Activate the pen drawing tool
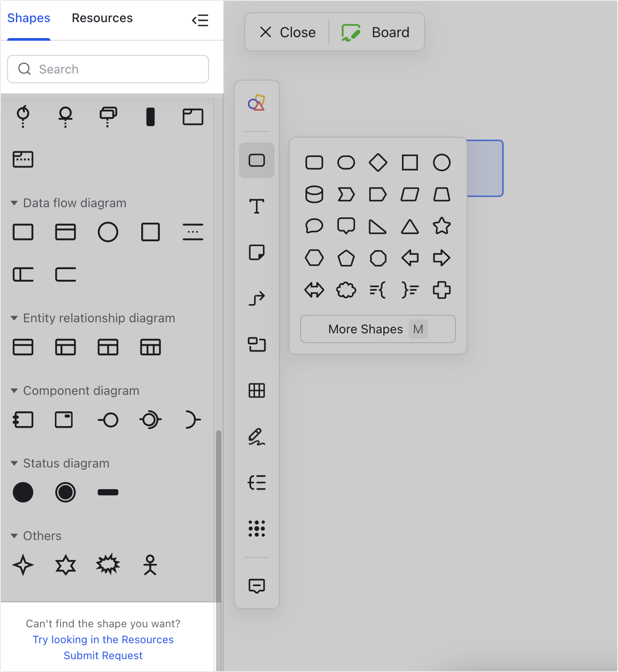Viewport: 618px width, 672px height. click(257, 436)
